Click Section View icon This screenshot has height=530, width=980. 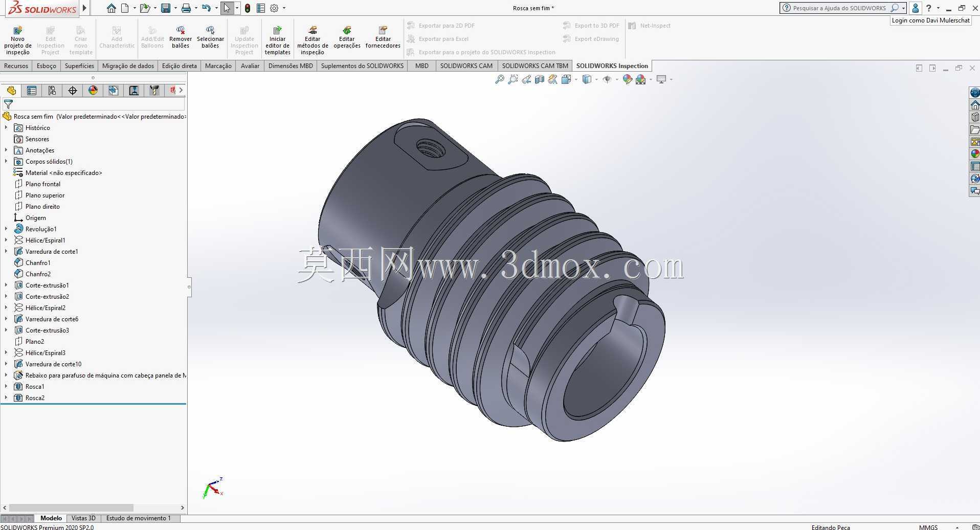(540, 79)
